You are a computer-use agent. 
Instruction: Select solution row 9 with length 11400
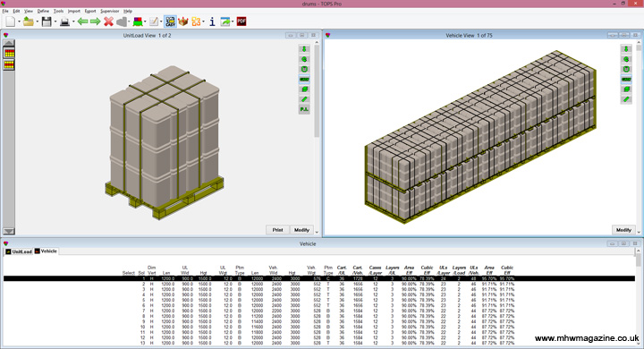coord(319,321)
